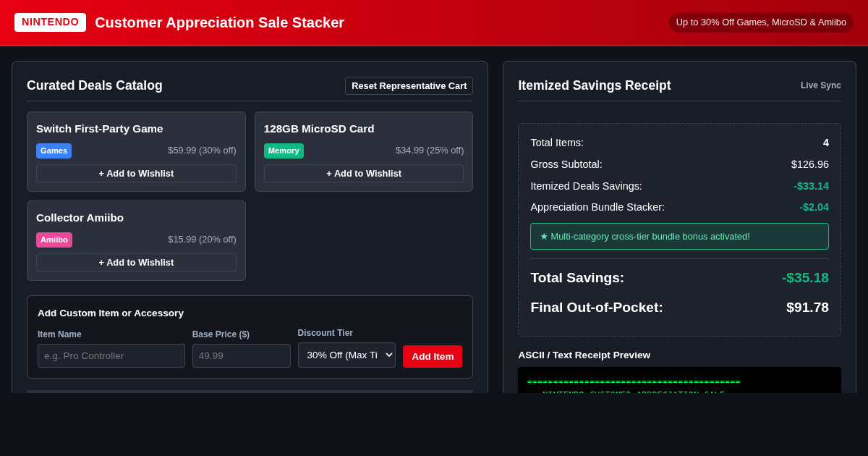Click 'Add Custom Item or Accessory' heading
Viewport: 868px width, 456px height.
tap(111, 313)
